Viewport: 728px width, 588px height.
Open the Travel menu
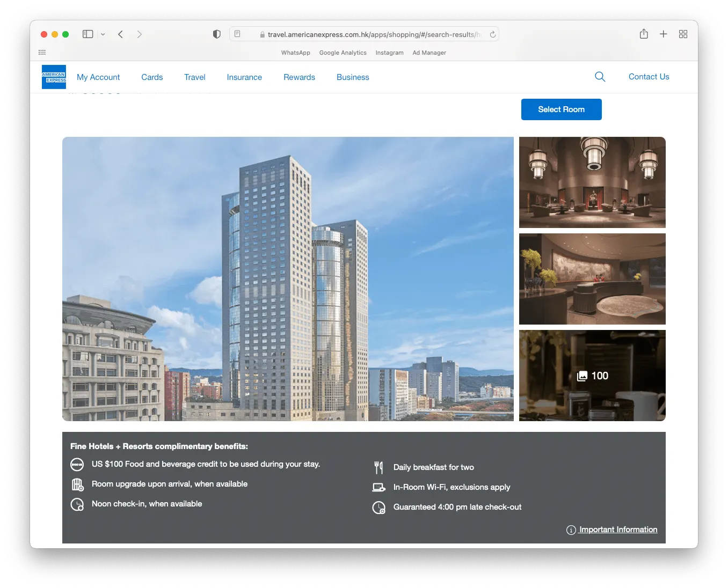pos(195,77)
